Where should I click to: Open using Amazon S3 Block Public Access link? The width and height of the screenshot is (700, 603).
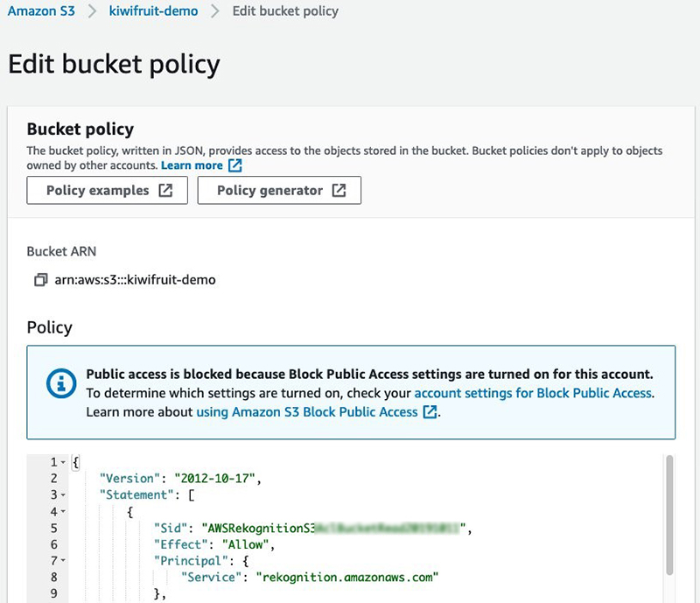[307, 411]
